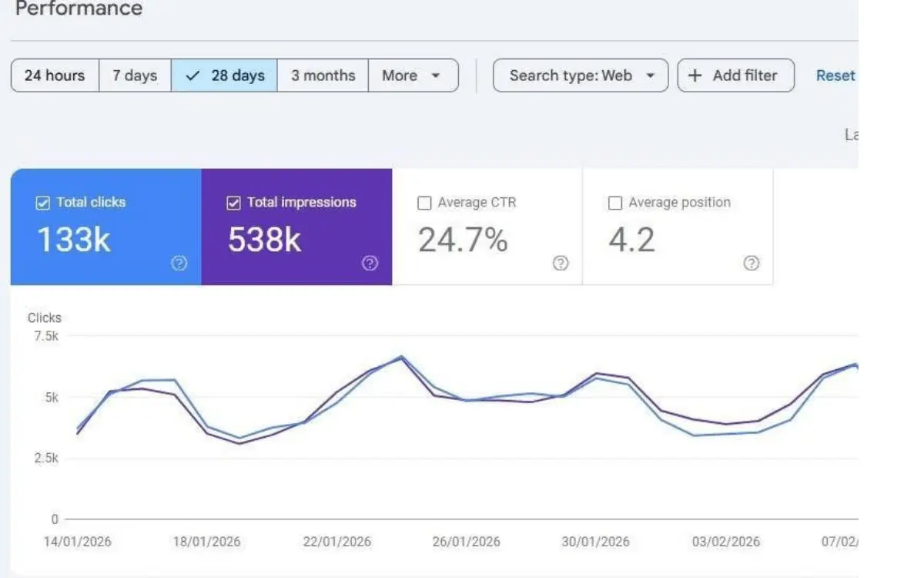Click the Average CTR help icon
Screen dimensions: 924x578
click(x=561, y=263)
